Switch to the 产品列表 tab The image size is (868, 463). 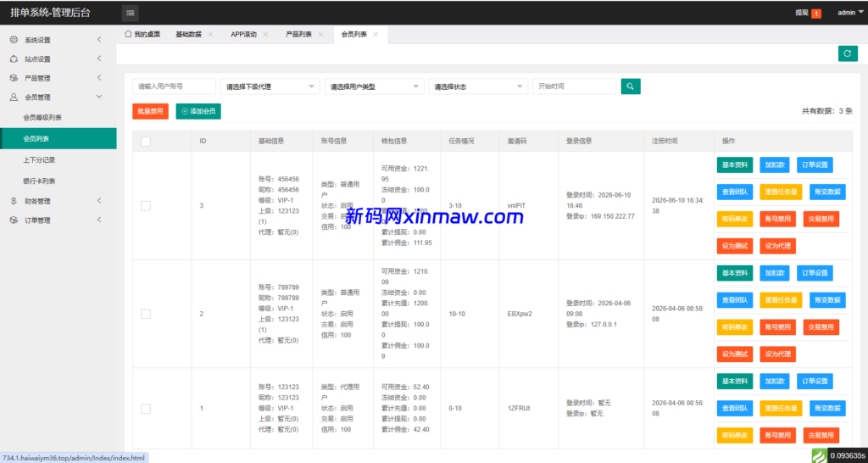click(299, 34)
